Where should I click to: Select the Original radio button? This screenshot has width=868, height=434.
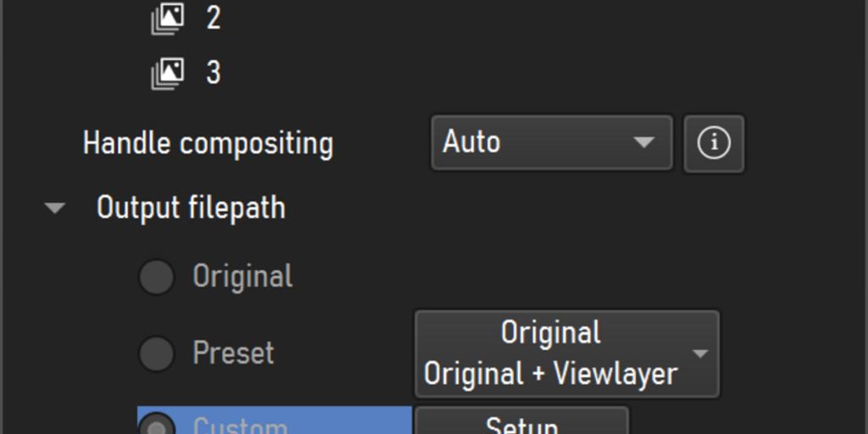pos(157,277)
